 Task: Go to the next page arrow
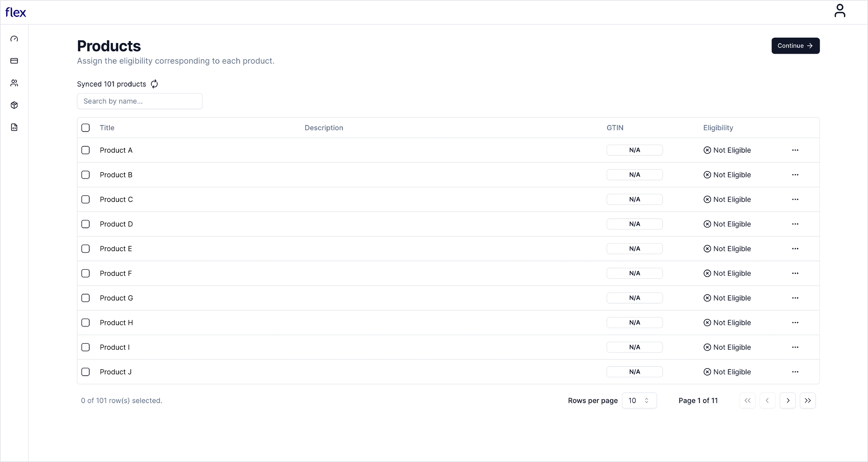787,400
